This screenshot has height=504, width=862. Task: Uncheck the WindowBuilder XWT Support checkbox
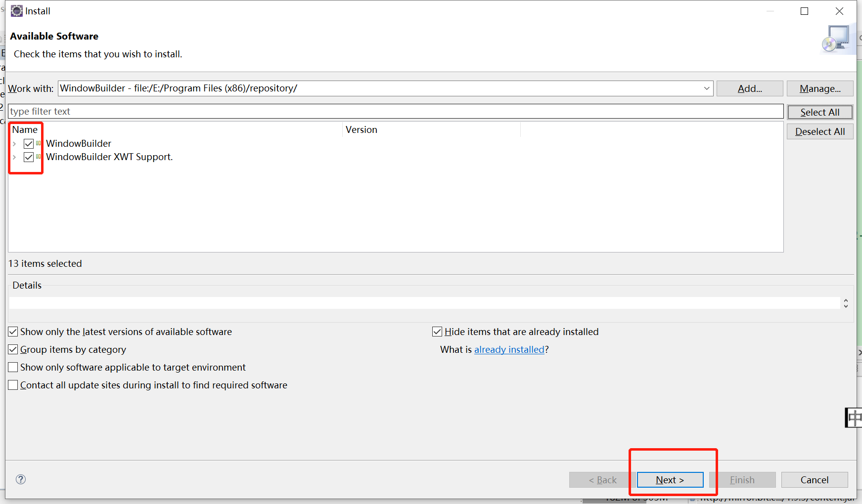[x=29, y=157]
